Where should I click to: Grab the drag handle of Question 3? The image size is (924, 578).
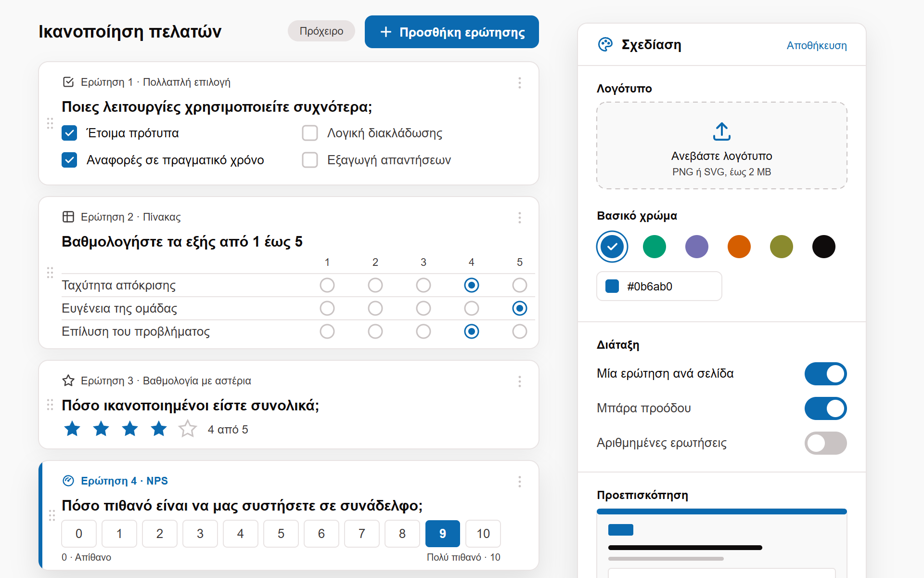point(50,405)
